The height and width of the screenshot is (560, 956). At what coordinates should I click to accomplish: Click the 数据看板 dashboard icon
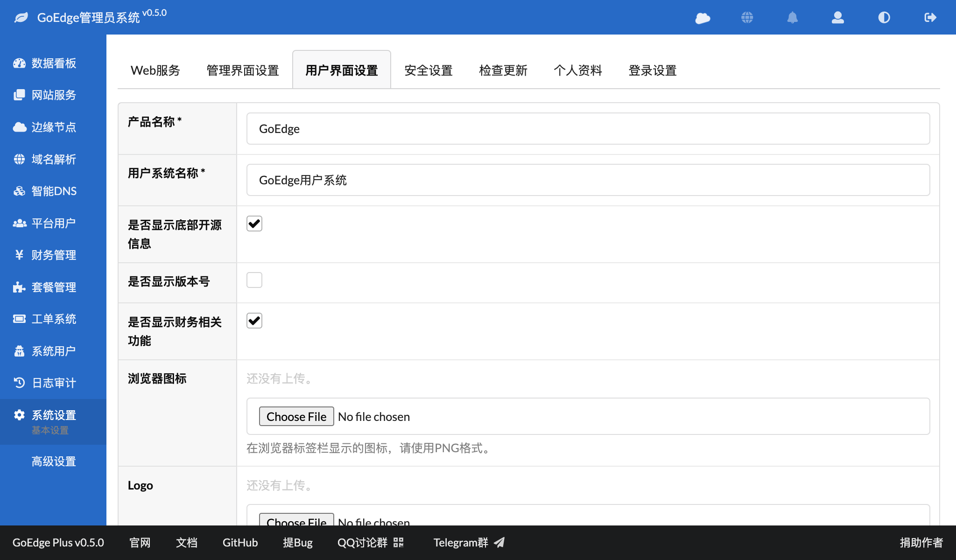point(19,63)
